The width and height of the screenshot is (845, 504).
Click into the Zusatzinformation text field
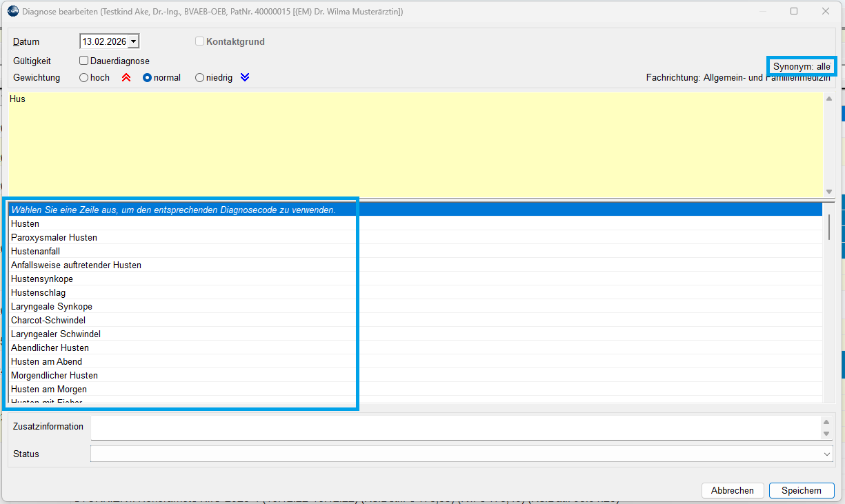coord(455,427)
